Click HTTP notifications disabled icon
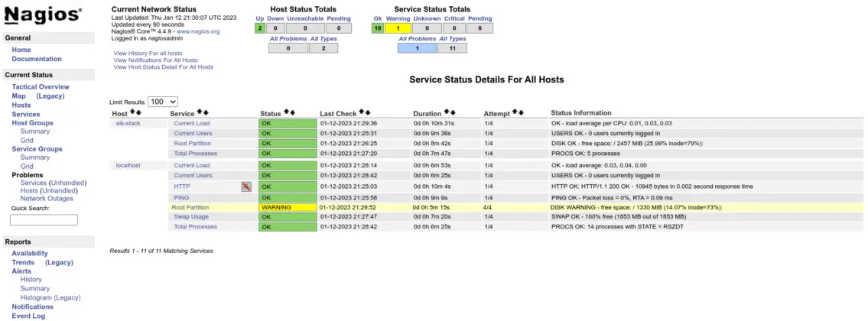 coord(246,186)
